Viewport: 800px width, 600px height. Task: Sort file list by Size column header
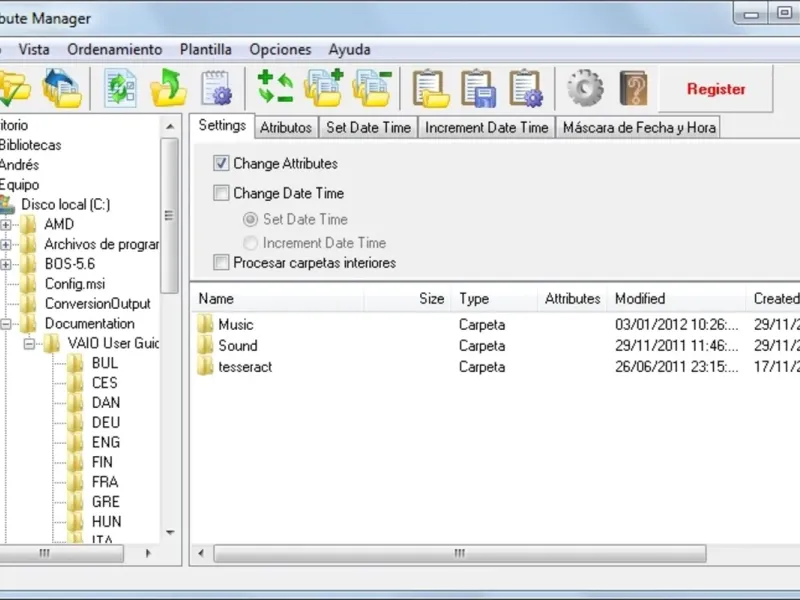click(x=407, y=298)
